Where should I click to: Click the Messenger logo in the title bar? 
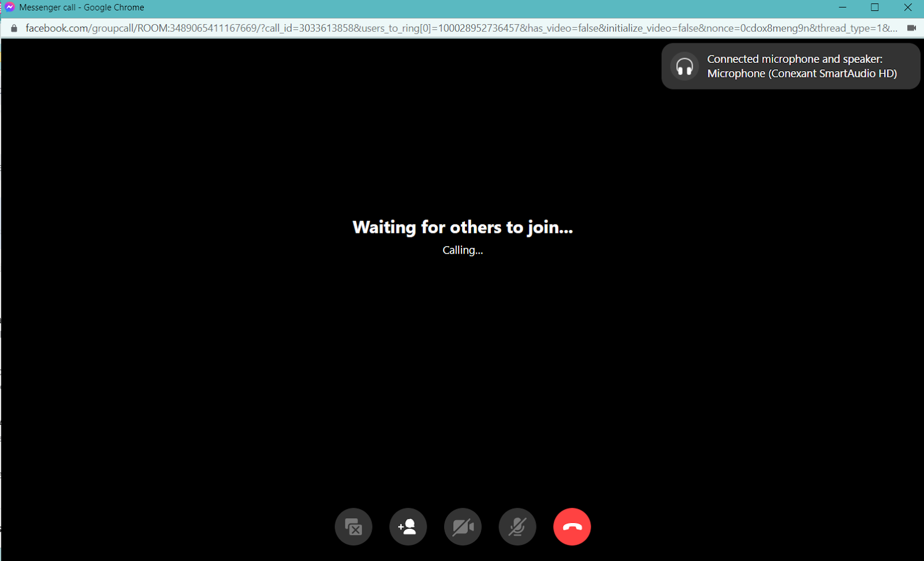(10, 8)
